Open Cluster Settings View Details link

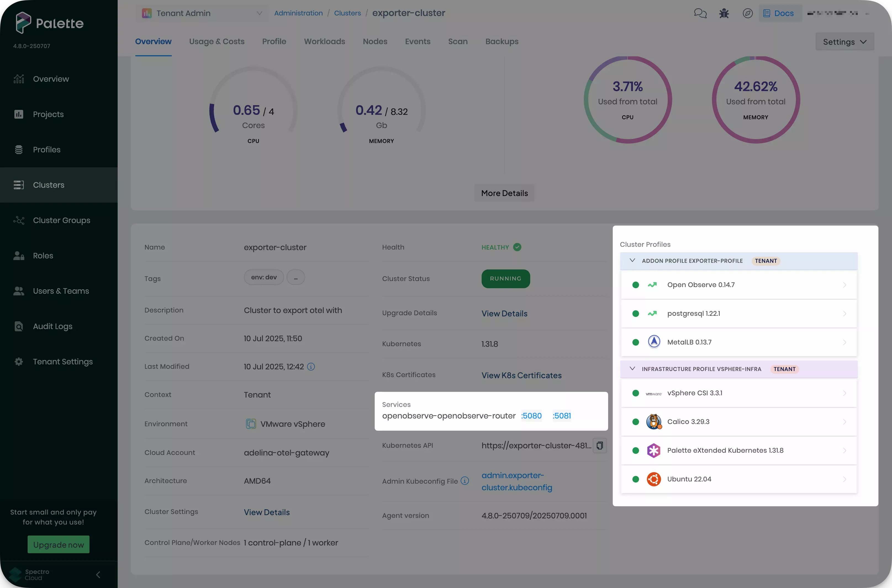(x=267, y=512)
